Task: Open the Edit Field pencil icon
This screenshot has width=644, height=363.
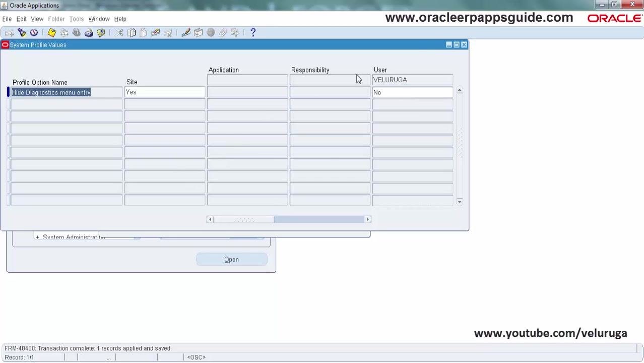Action: tap(186, 33)
